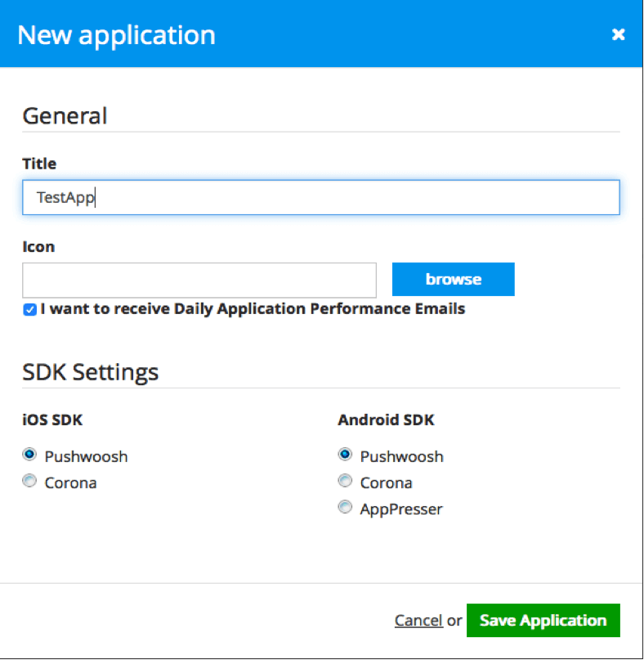
Task: Click the 'I want to receive Daily Application Performance Emails' label
Action: 253,309
